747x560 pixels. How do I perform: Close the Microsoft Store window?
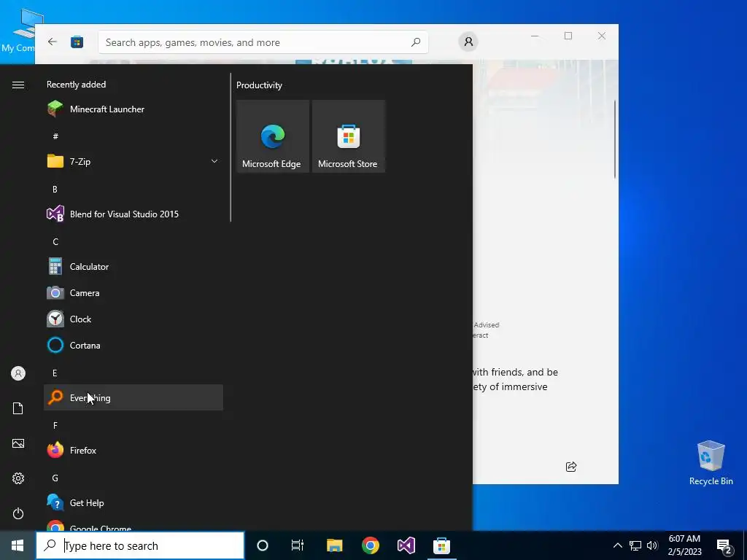[602, 36]
